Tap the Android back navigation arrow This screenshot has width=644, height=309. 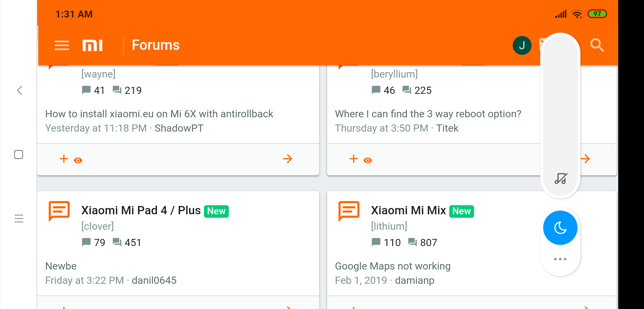pos(19,90)
